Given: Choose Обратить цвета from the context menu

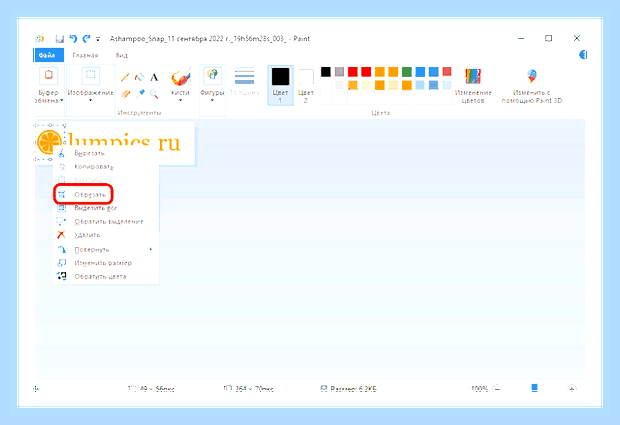Looking at the screenshot, I should coord(106,276).
